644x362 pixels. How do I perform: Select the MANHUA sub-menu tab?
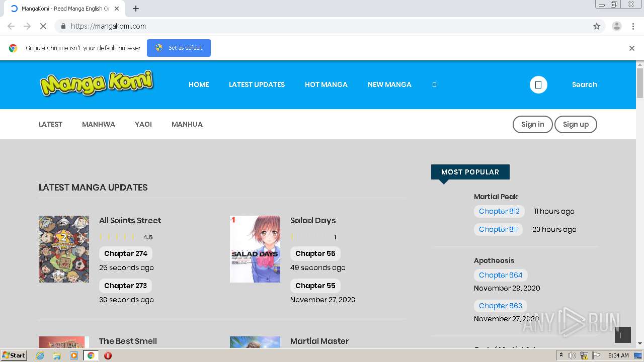[x=187, y=124]
